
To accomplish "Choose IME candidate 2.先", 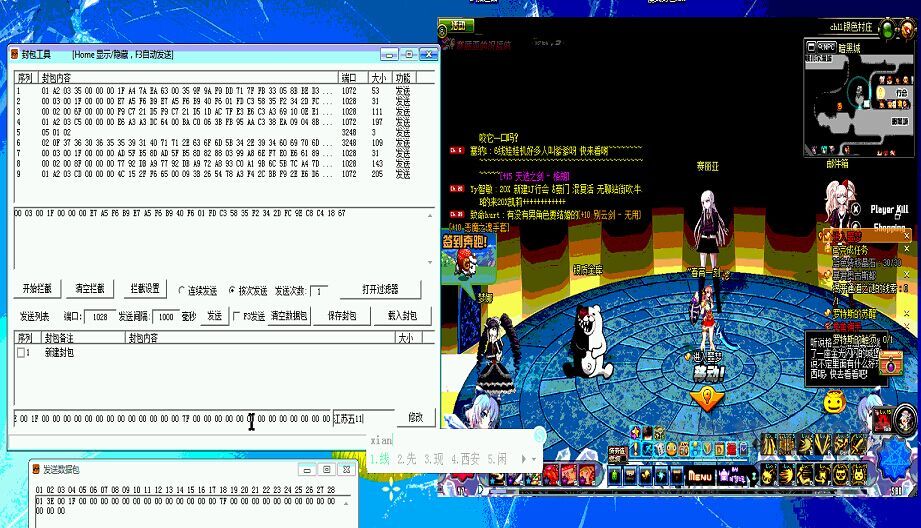I will coord(406,459).
